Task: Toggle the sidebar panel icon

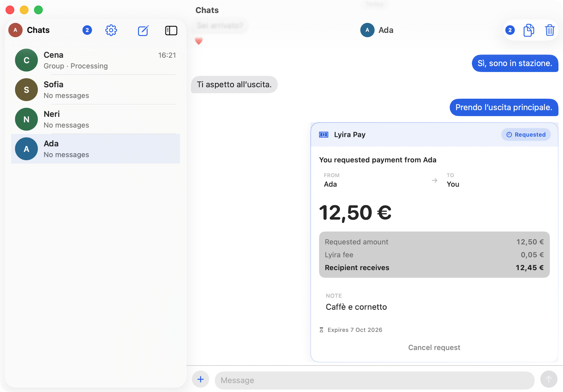Action: click(x=171, y=30)
